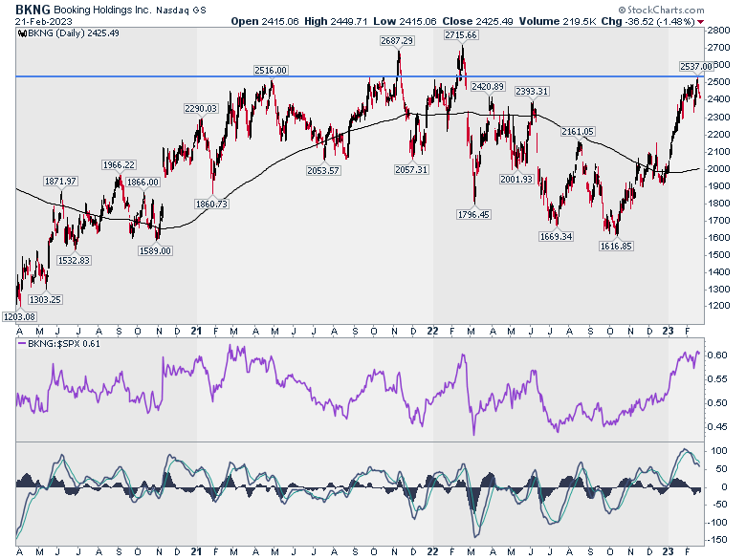
Task: Click the 1866.00 price label
Action: pos(143,183)
